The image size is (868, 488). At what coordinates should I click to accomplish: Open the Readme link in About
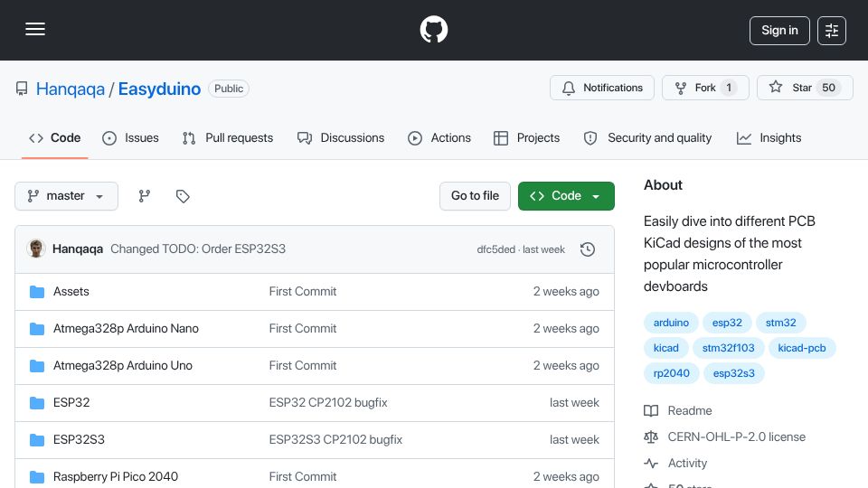tap(690, 410)
